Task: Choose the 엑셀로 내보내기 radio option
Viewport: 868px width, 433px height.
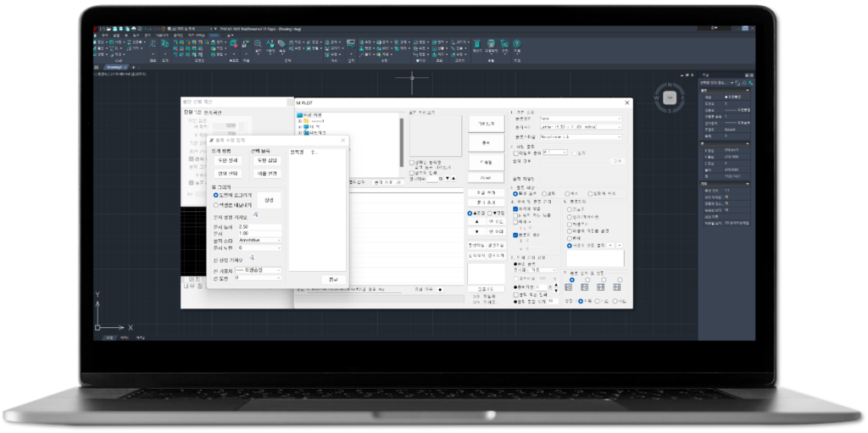Action: 216,205
